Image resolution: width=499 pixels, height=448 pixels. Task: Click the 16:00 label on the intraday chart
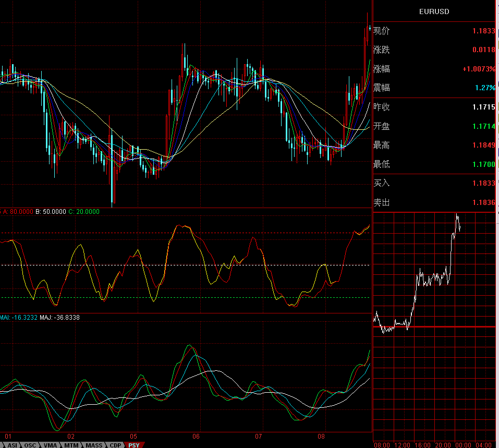[422, 445]
